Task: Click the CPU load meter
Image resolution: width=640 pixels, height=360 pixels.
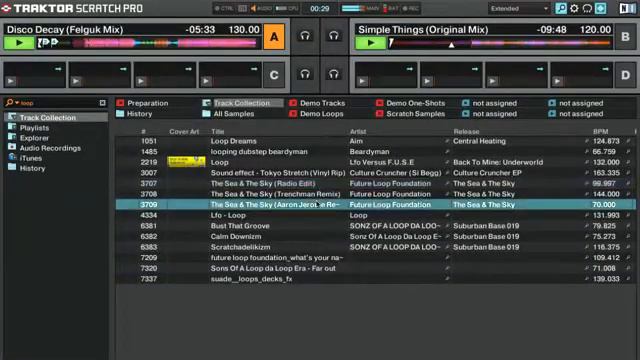Action: (287, 9)
